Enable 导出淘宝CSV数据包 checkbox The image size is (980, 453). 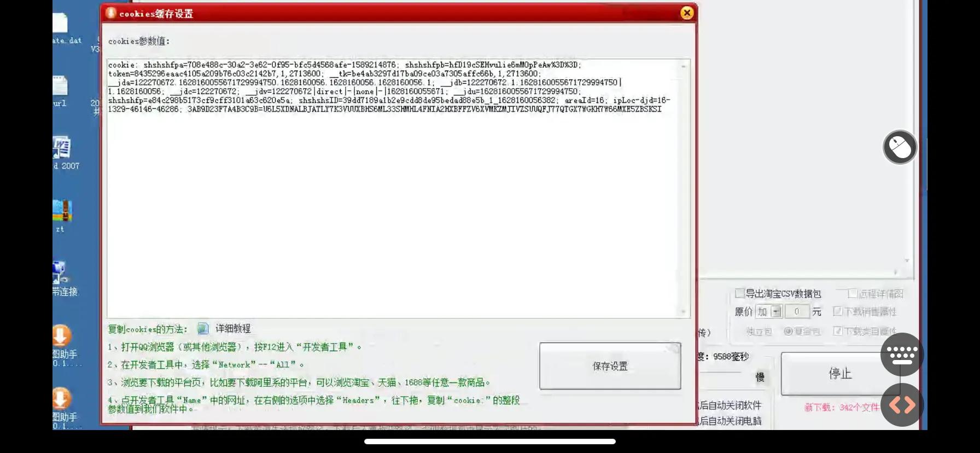coord(740,293)
